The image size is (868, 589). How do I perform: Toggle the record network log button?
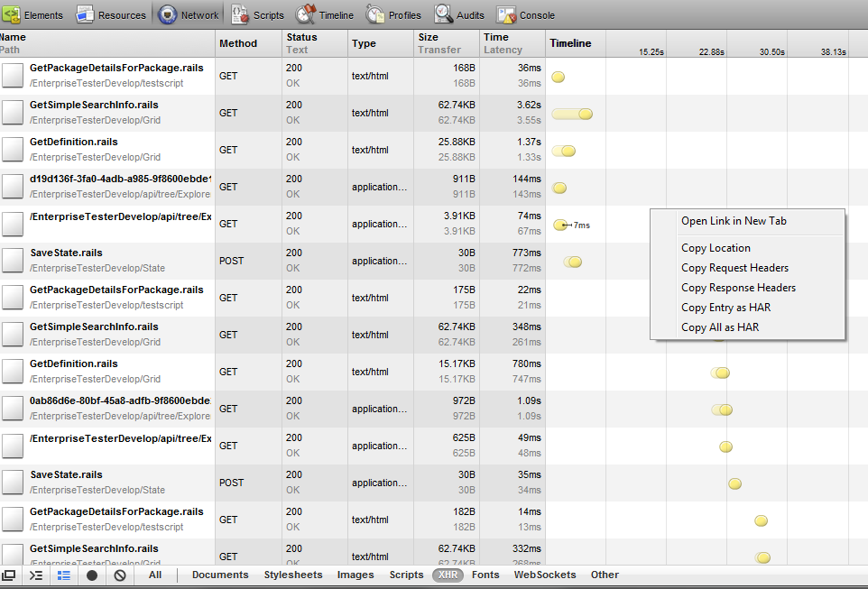pyautogui.click(x=92, y=575)
